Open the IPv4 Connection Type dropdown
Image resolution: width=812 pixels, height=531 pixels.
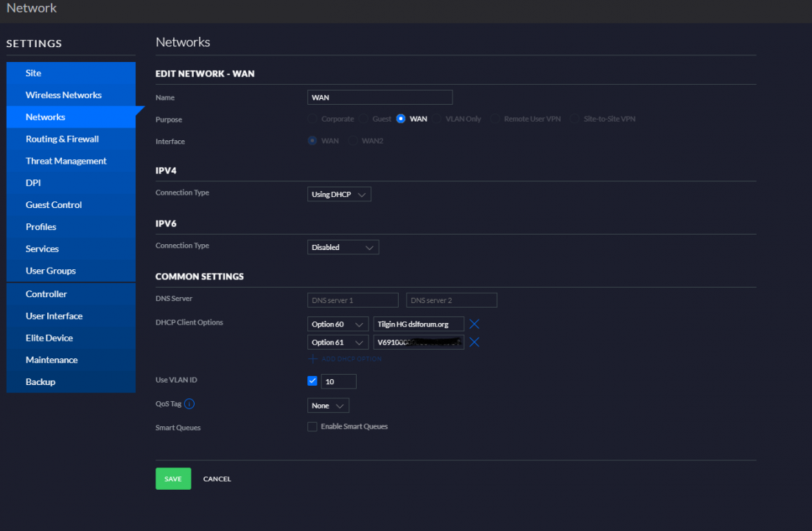point(339,195)
